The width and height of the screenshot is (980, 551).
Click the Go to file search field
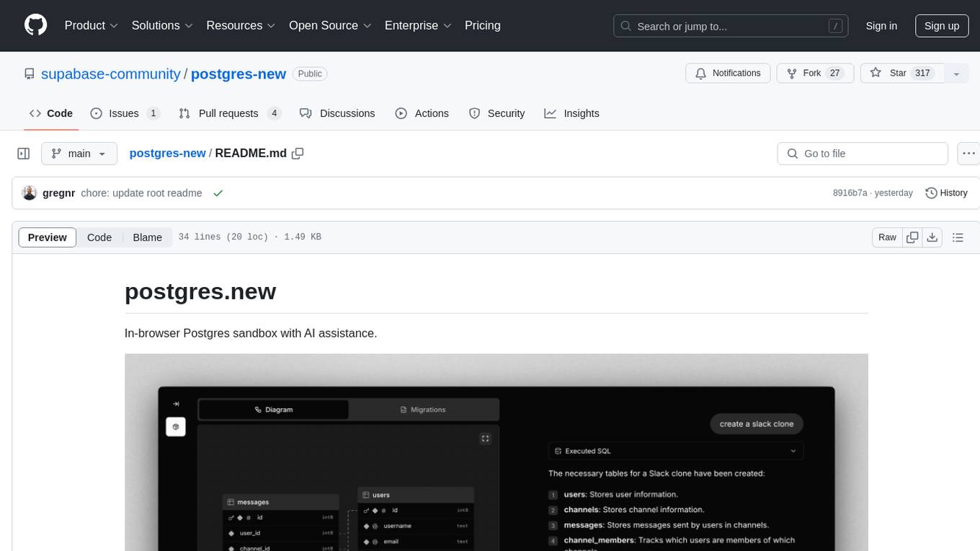coord(863,154)
